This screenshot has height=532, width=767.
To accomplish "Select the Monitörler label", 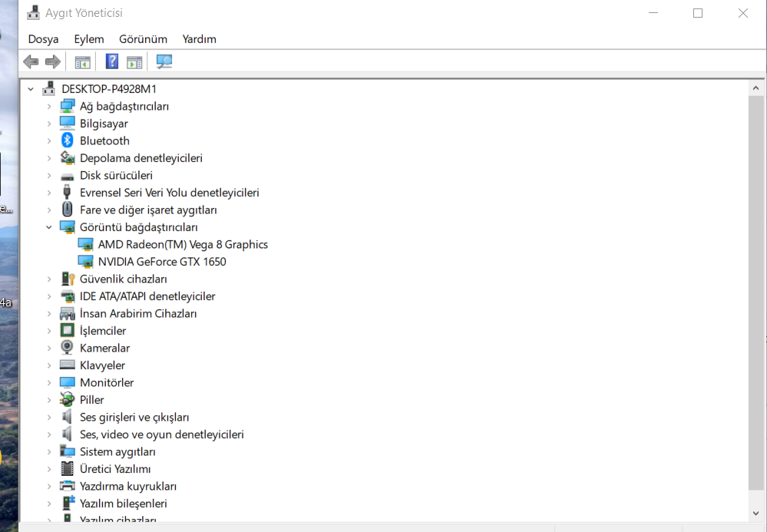I will point(107,382).
